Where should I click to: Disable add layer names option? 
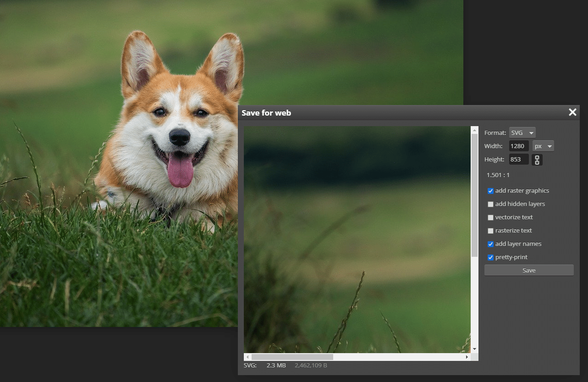tap(490, 244)
